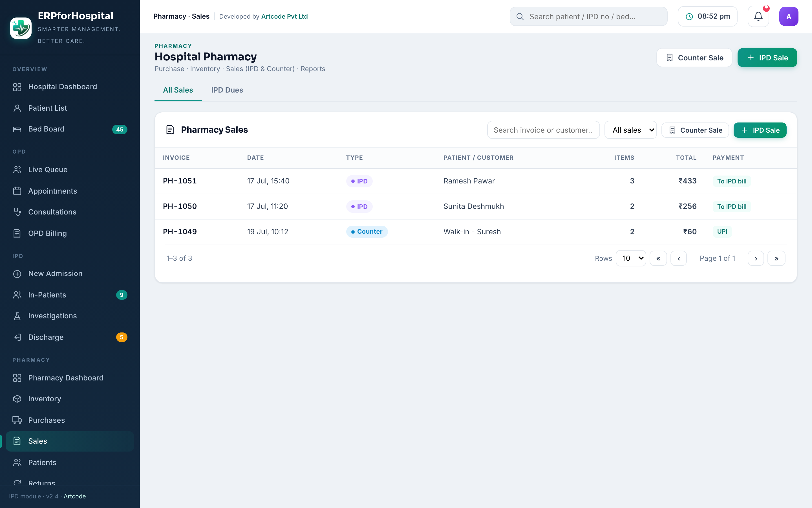Click the Patient List person icon

pyautogui.click(x=17, y=108)
